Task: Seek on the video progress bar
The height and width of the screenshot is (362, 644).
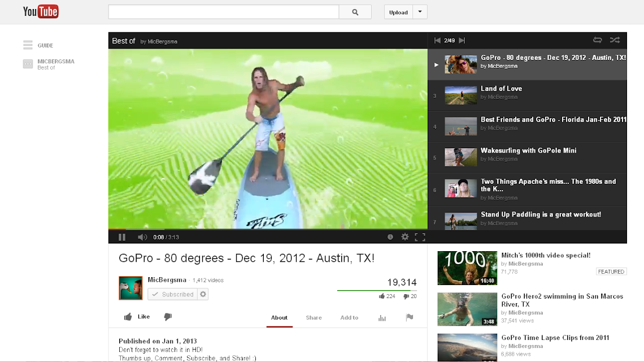Action: [x=268, y=229]
